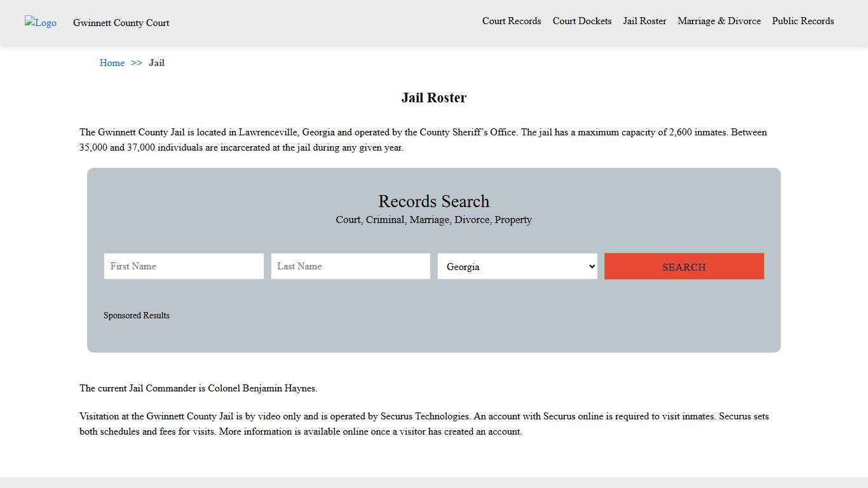Click the Logo image in the header
868x488 pixels.
pos(40,23)
